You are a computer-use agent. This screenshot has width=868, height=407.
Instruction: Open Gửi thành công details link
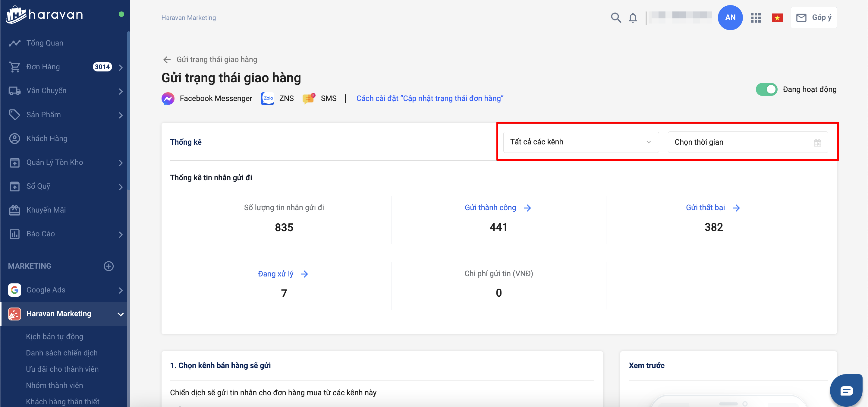[x=490, y=207]
